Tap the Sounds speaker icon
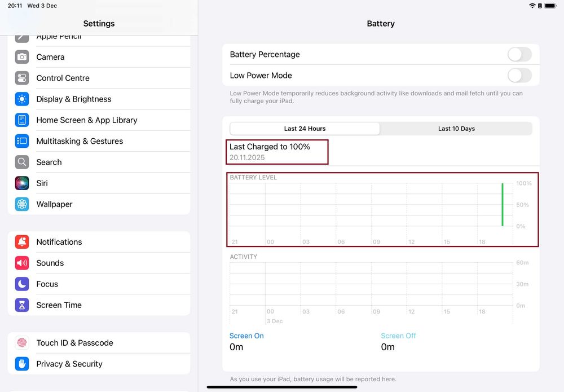Viewport: 564px width, 392px height. pyautogui.click(x=22, y=263)
